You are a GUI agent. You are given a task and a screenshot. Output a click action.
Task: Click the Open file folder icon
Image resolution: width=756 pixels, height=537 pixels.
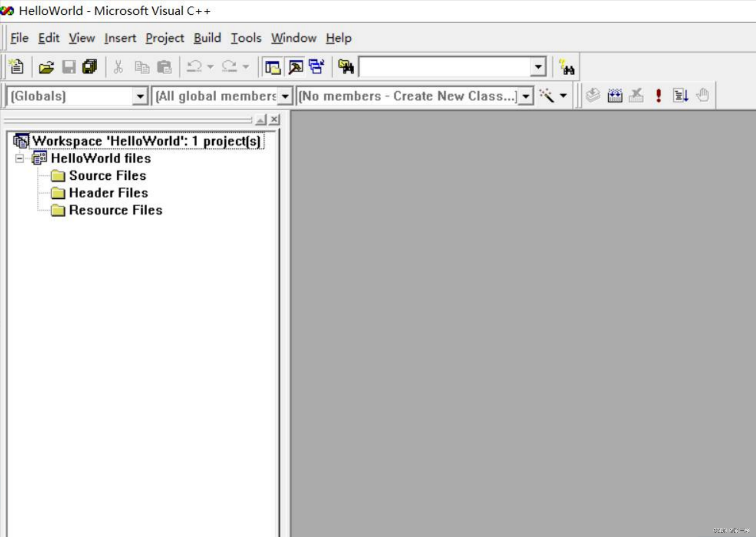pyautogui.click(x=46, y=67)
